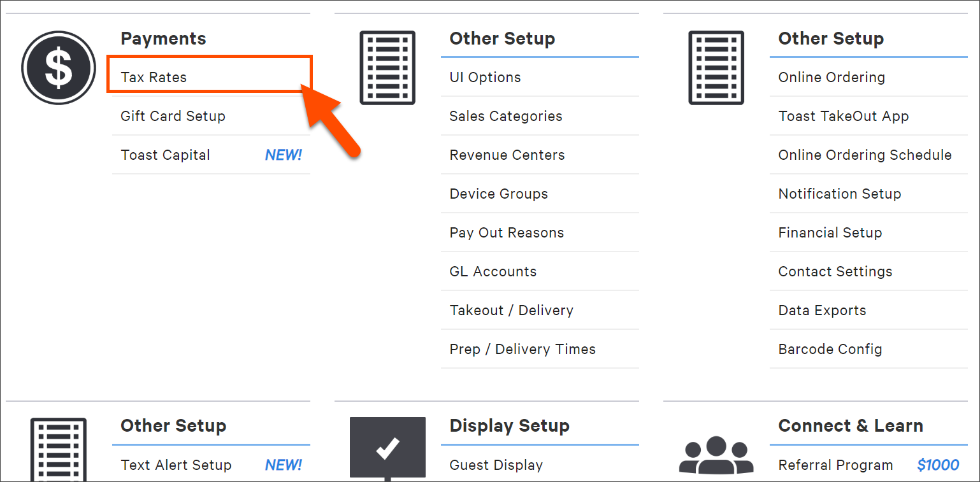Click the list icon beside Online Ordering section
980x482 pixels.
tap(716, 67)
